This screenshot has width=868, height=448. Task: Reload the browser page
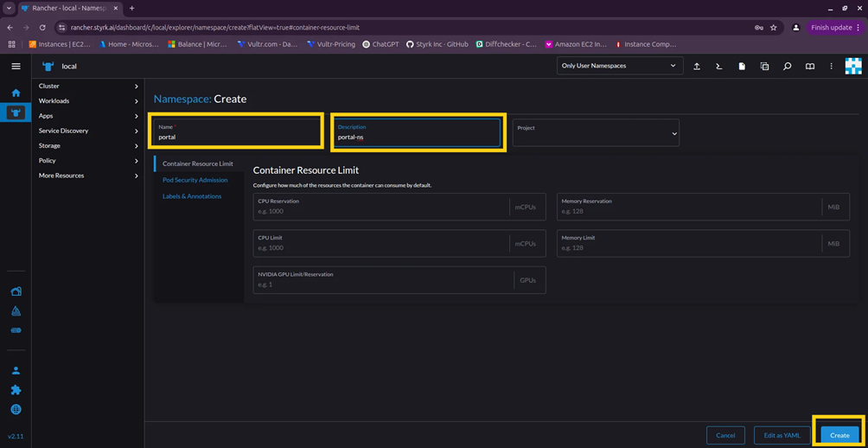(42, 27)
